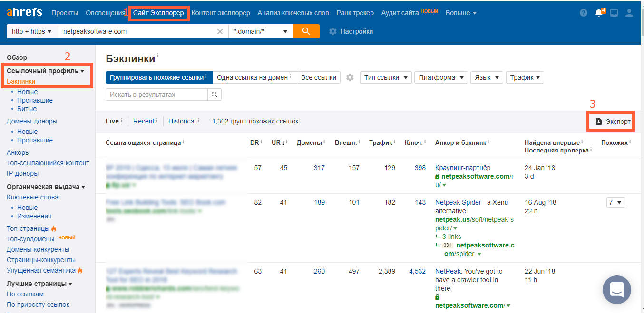
Task: Open Упущенная семантика
Action: [41, 270]
